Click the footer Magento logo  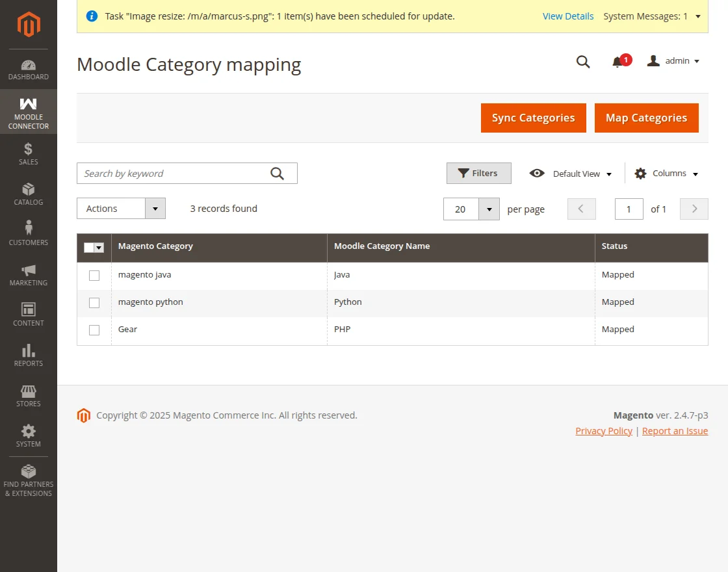point(84,415)
